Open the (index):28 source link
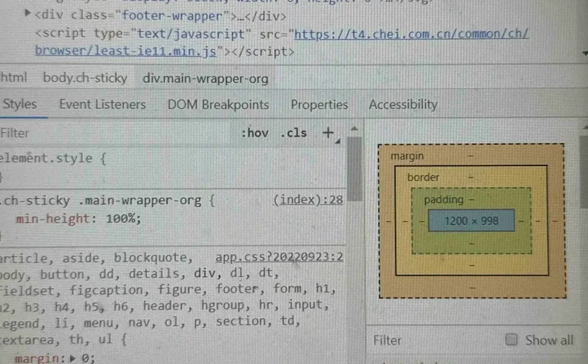 pyautogui.click(x=308, y=200)
